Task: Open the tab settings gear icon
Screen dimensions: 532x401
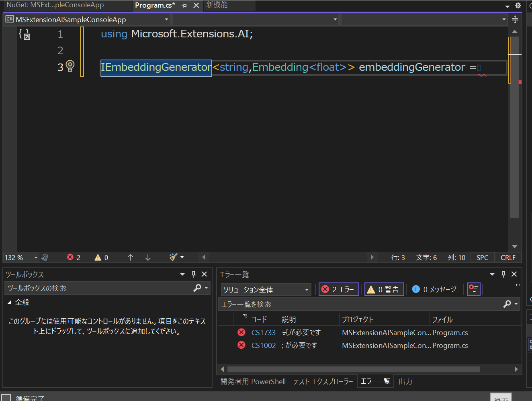Action: pos(518,6)
